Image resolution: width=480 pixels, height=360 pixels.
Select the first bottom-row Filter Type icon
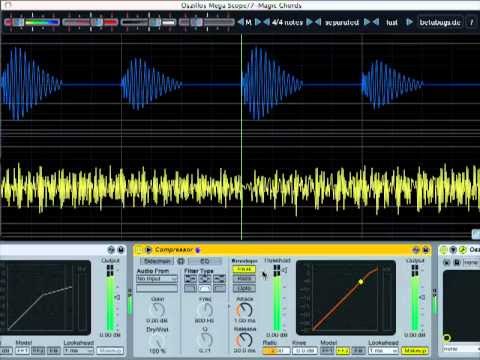(x=190, y=288)
